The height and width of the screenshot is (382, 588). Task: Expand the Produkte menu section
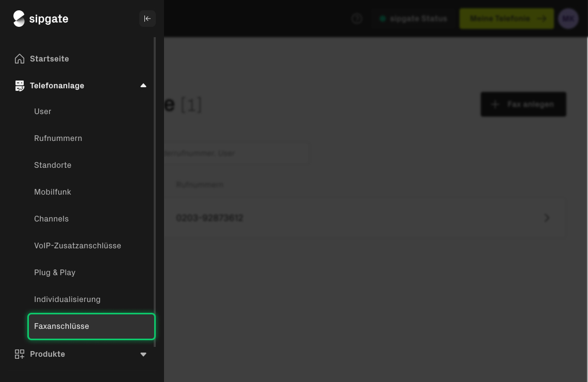(143, 354)
